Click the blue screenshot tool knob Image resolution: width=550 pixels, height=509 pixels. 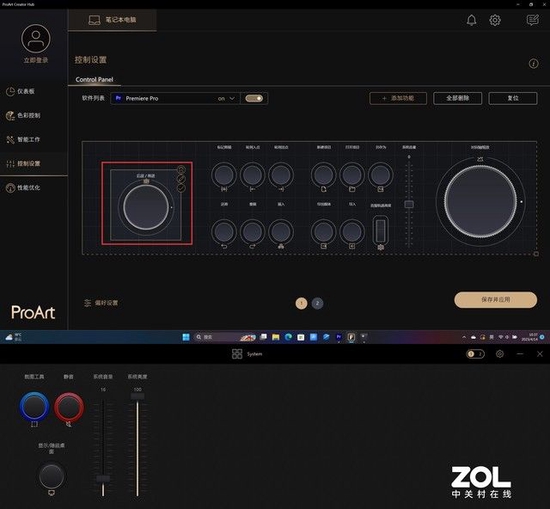click(34, 407)
